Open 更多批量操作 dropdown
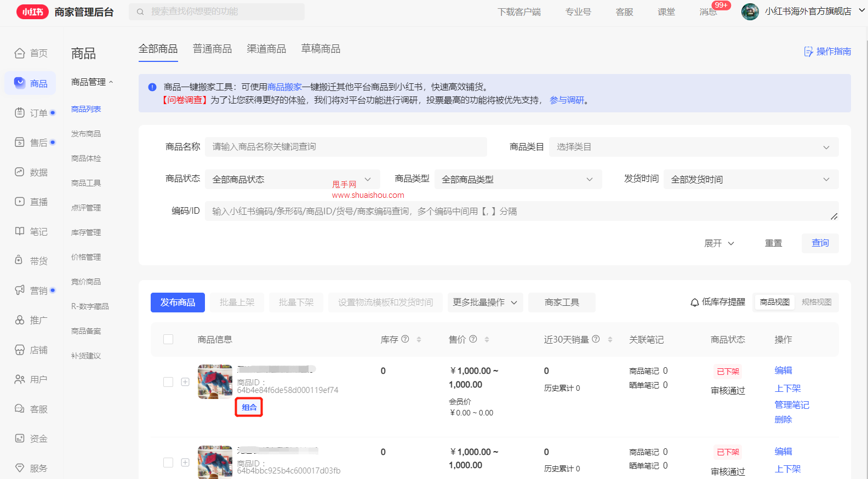This screenshot has width=868, height=479. pos(485,303)
